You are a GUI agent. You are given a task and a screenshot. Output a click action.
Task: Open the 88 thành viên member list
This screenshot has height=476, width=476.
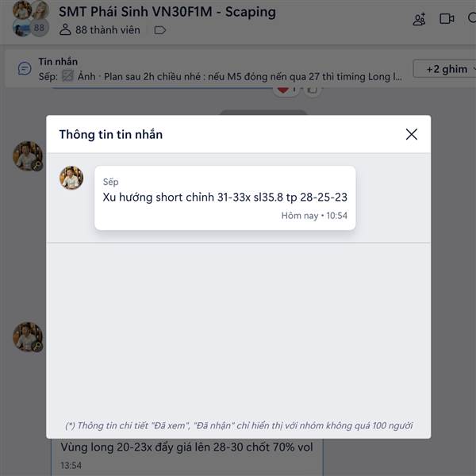click(100, 30)
